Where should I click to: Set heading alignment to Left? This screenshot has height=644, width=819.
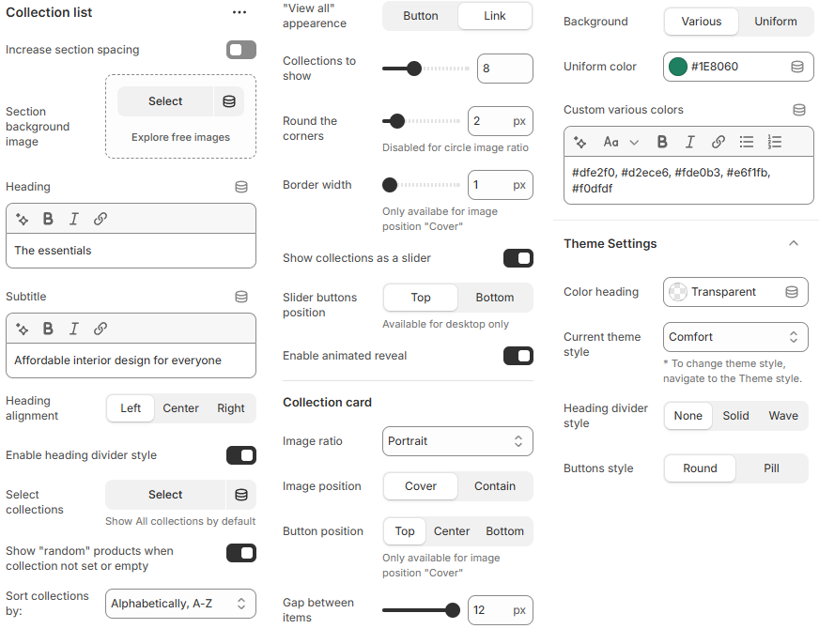point(131,408)
